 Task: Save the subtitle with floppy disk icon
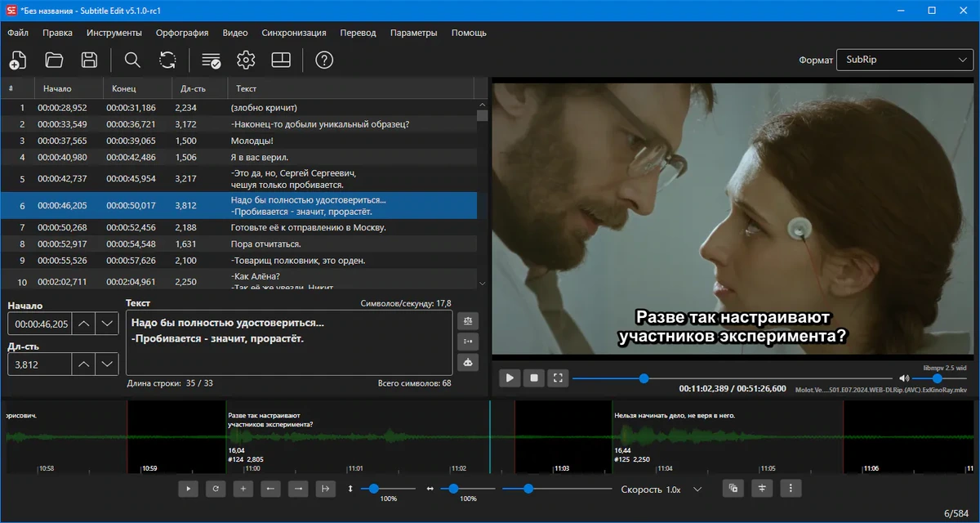(x=90, y=60)
